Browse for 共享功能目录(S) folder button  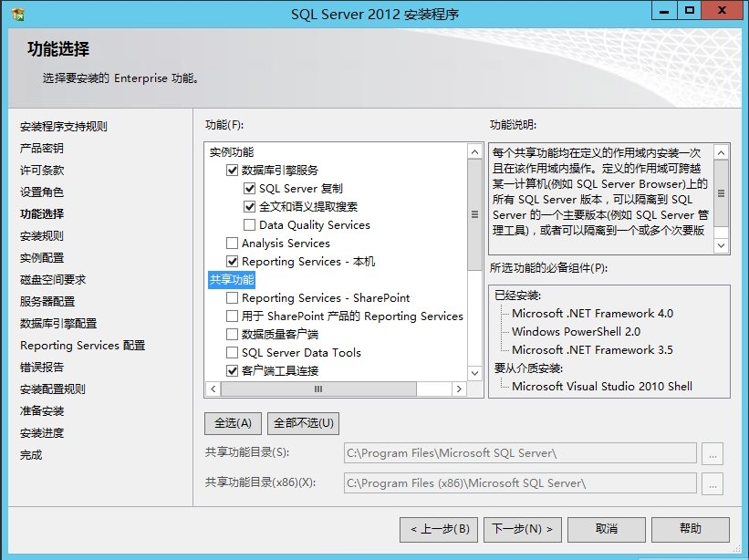click(x=713, y=453)
